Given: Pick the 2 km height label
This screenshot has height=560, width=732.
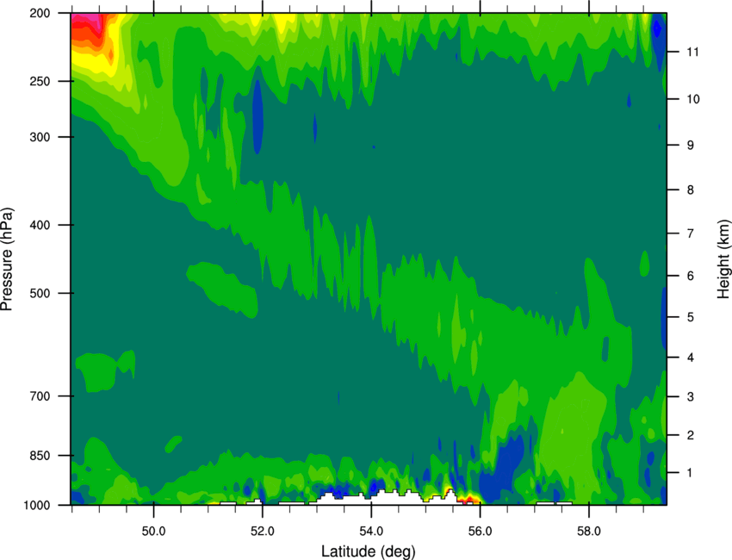Looking at the screenshot, I should point(691,435).
